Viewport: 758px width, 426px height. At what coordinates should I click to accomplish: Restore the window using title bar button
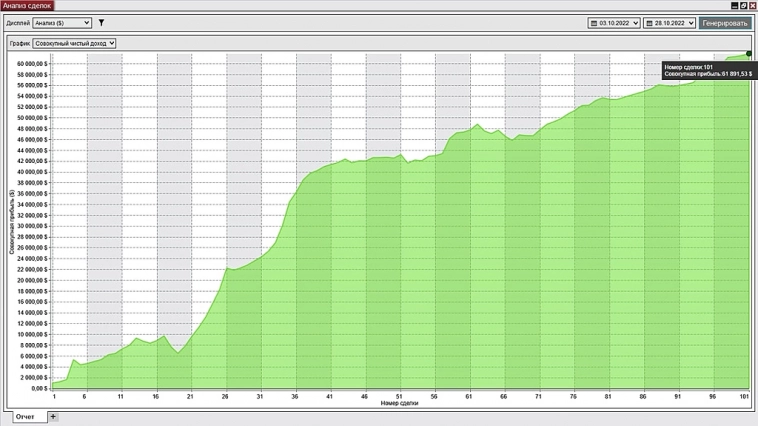[743, 5]
